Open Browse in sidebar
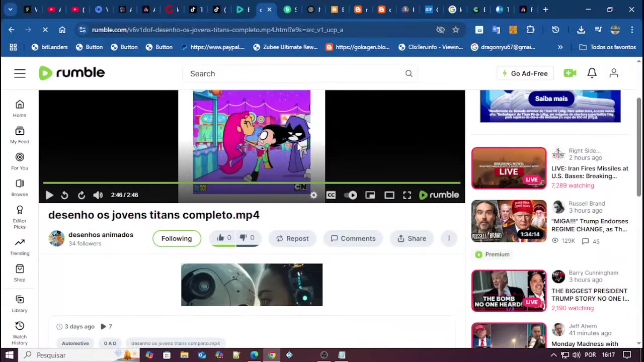 [20, 188]
